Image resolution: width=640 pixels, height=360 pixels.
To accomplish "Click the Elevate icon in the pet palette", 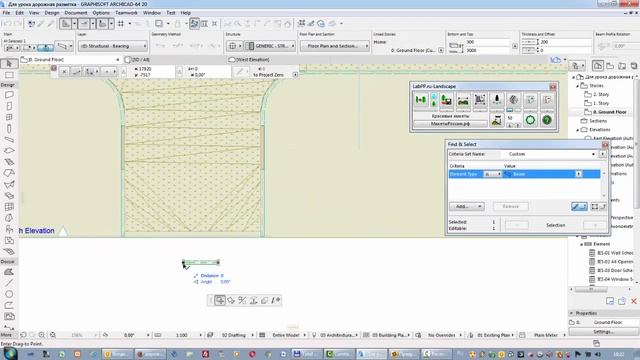I will click(253, 300).
